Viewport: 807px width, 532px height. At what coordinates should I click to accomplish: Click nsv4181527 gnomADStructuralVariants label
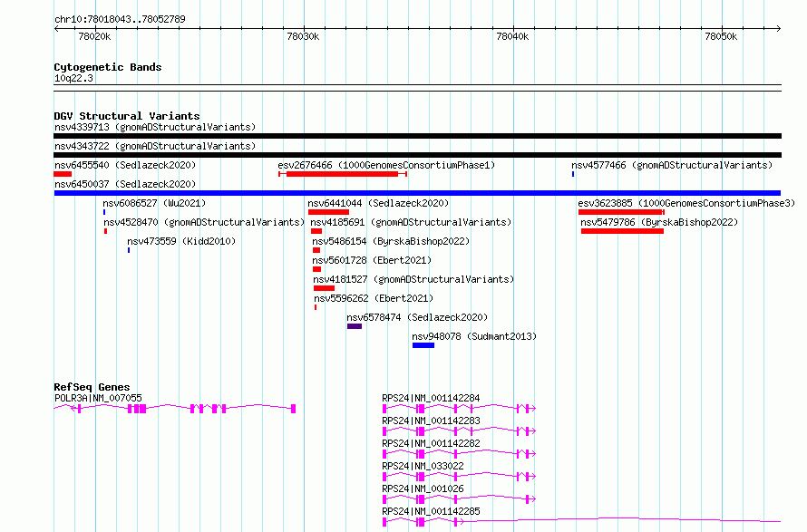(x=413, y=279)
